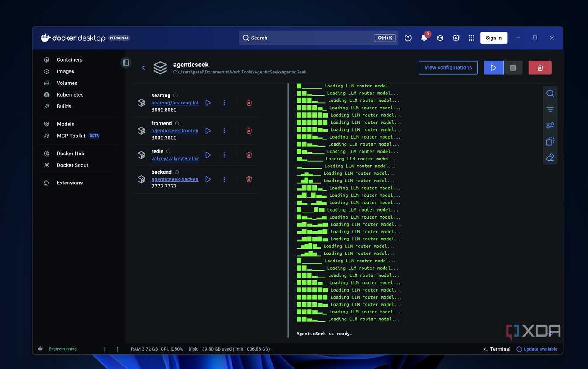Open more actions for backend container
This screenshot has width=588, height=369.
[224, 179]
